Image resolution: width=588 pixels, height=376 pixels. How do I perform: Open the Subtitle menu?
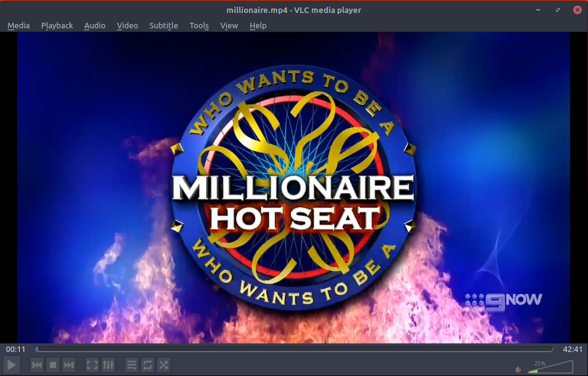pyautogui.click(x=164, y=25)
